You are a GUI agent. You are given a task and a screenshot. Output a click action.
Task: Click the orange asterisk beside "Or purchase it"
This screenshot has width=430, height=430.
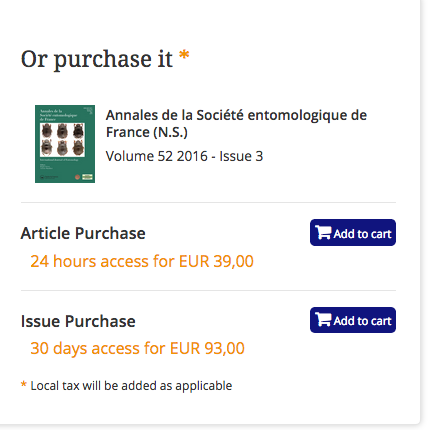[184, 55]
